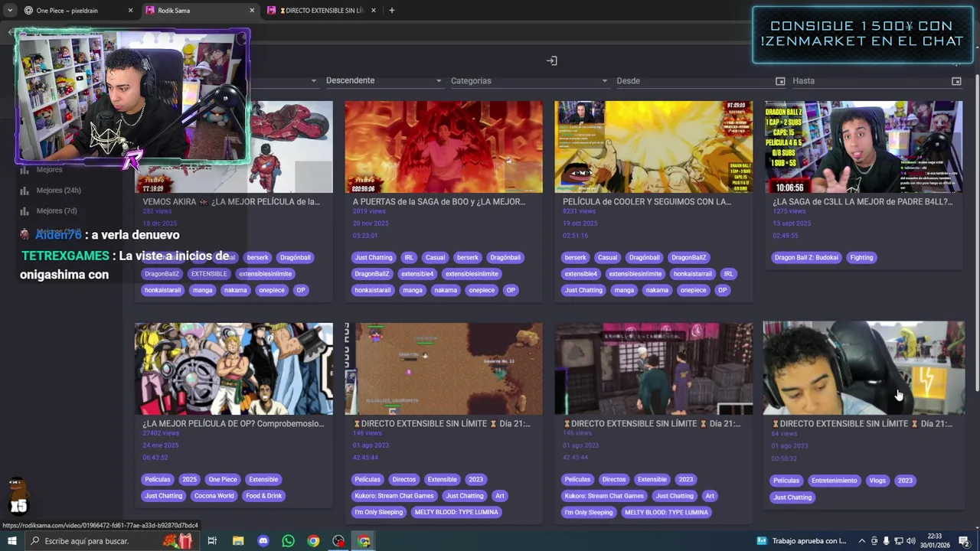
Task: Open a new browser tab with plus
Action: point(391,11)
